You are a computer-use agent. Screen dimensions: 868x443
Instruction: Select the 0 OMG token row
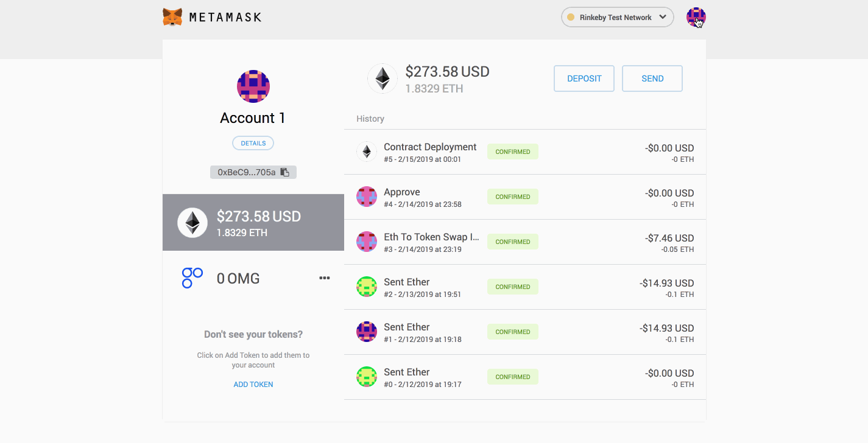(253, 279)
